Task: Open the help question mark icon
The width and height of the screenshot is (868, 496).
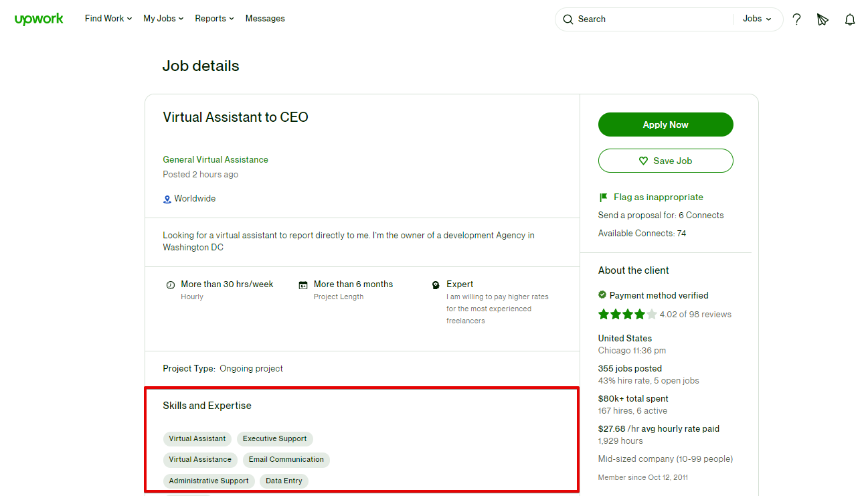Action: click(x=796, y=19)
